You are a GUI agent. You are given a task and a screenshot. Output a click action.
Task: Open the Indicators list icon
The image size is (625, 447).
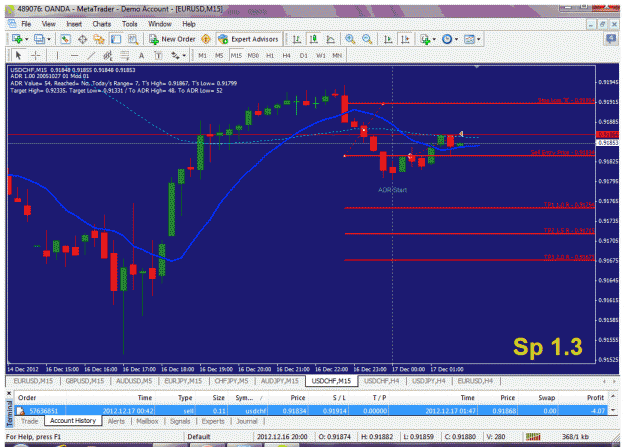coord(425,39)
